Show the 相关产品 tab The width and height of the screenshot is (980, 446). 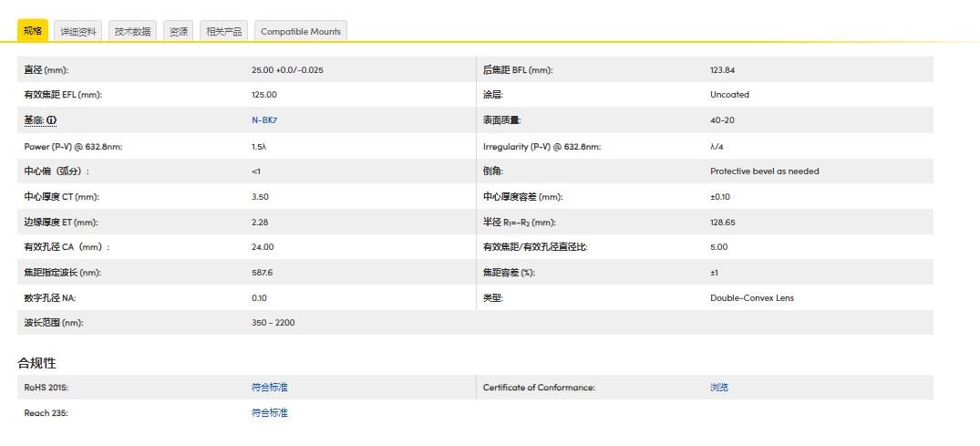[x=224, y=31]
